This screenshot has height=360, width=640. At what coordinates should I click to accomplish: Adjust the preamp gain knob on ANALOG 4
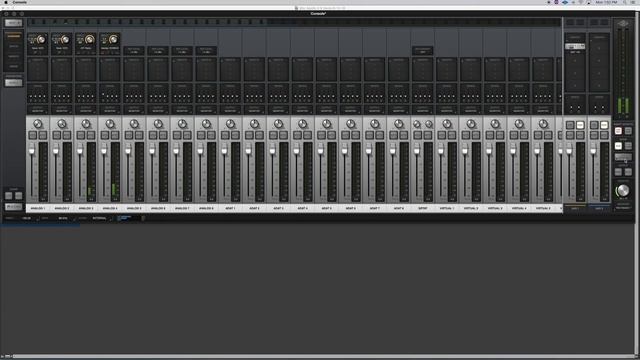tap(113, 40)
